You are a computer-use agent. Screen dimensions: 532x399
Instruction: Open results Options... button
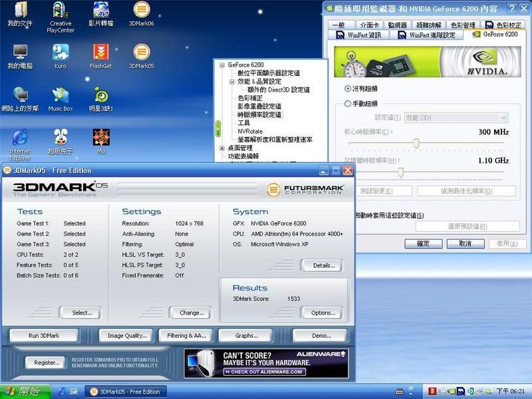coord(323,313)
